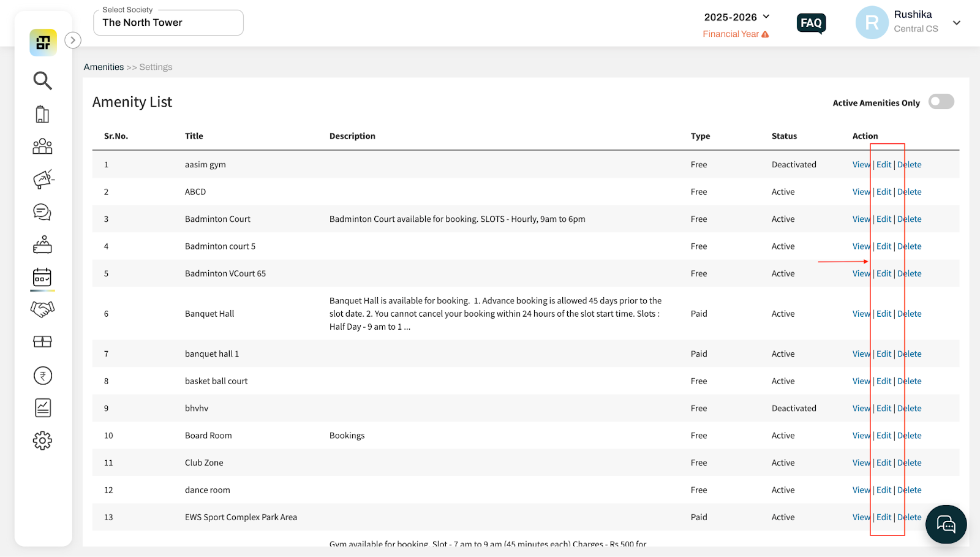Click the Rushika profile avatar
Image resolution: width=980 pixels, height=557 pixels.
click(872, 23)
